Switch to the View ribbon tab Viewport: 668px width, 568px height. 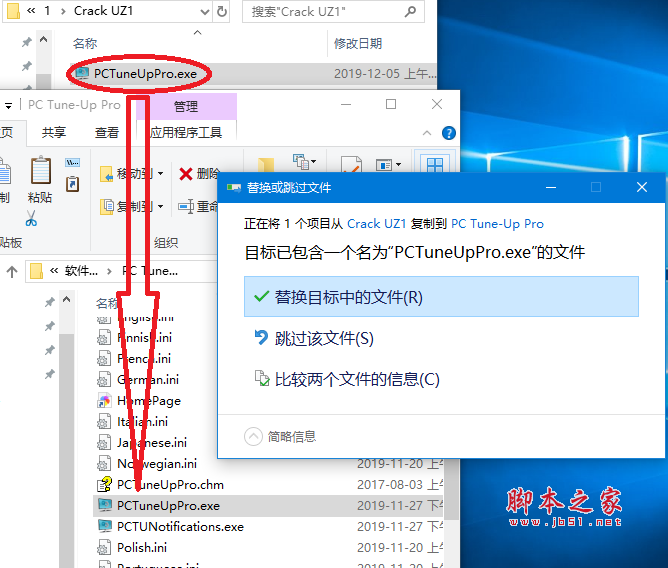[107, 133]
